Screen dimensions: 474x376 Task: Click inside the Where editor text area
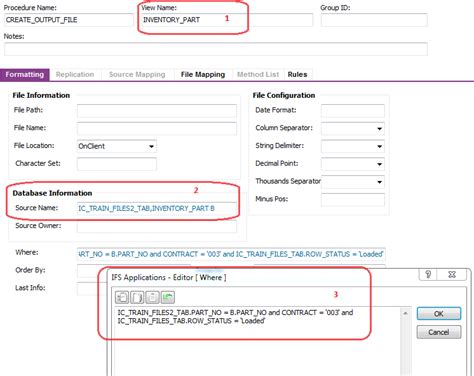pos(258,340)
